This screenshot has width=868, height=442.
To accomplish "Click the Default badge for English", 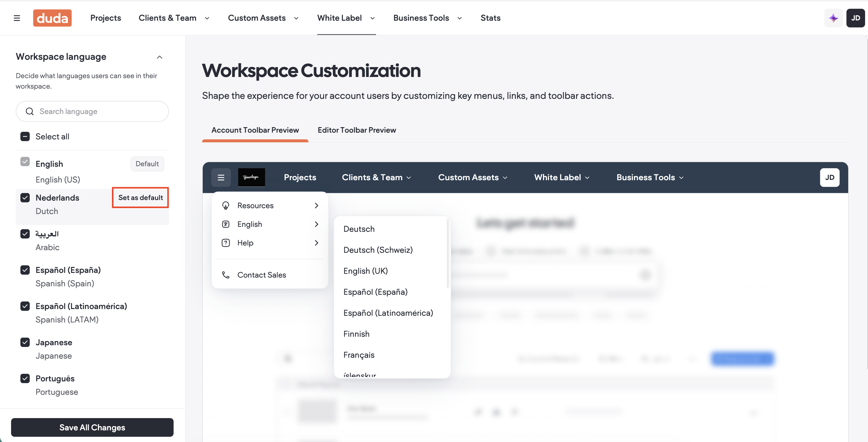I will tap(147, 164).
